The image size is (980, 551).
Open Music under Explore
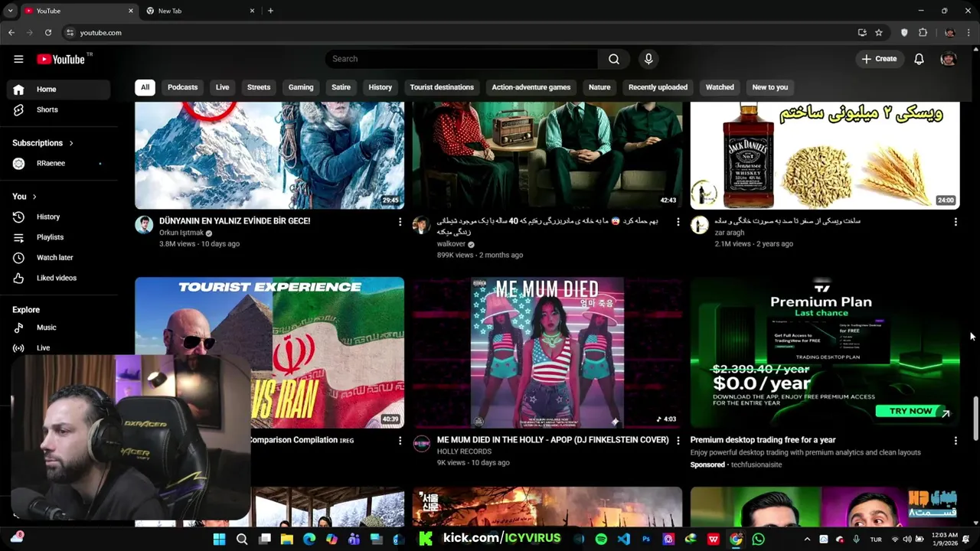(59, 328)
